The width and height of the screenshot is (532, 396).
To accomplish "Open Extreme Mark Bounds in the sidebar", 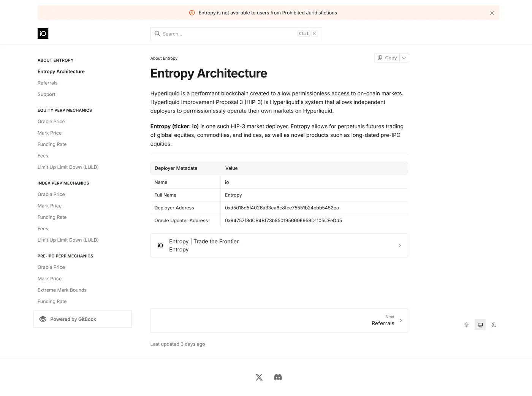I will tap(62, 290).
